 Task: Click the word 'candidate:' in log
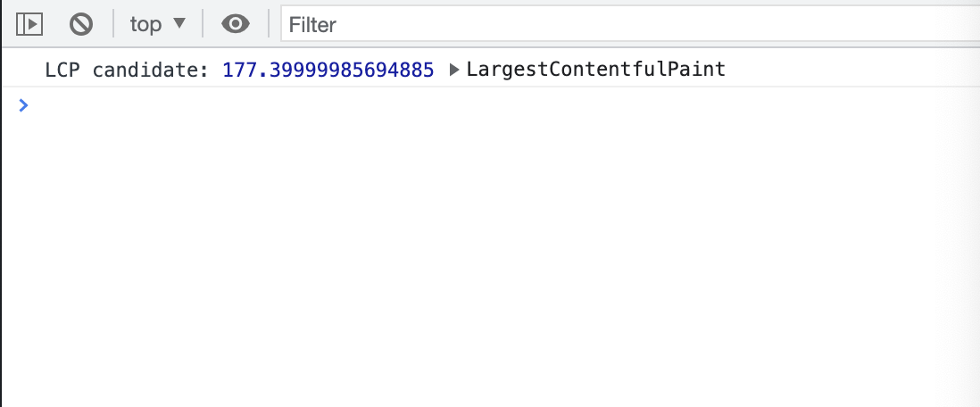point(151,70)
